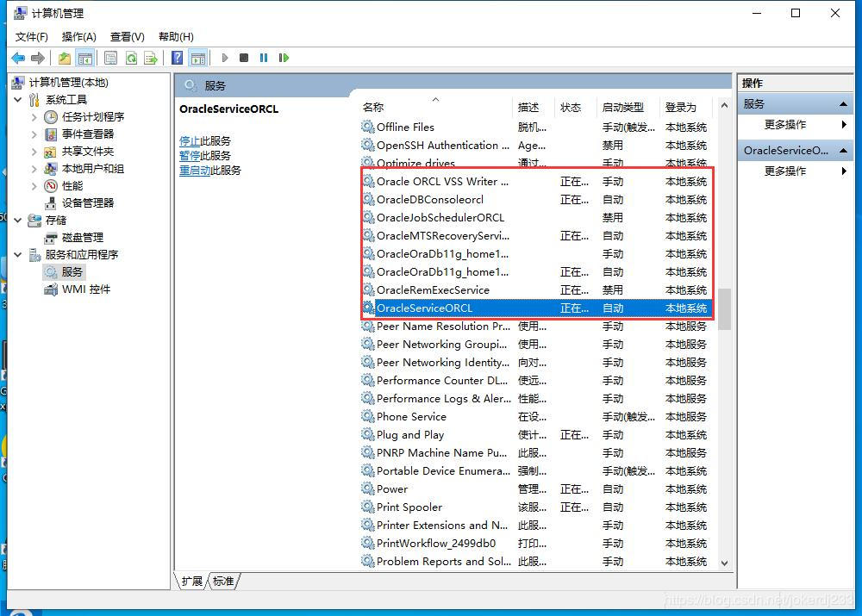This screenshot has height=616, width=862.
Task: Sort by the 名称 column header
Action: 436,107
